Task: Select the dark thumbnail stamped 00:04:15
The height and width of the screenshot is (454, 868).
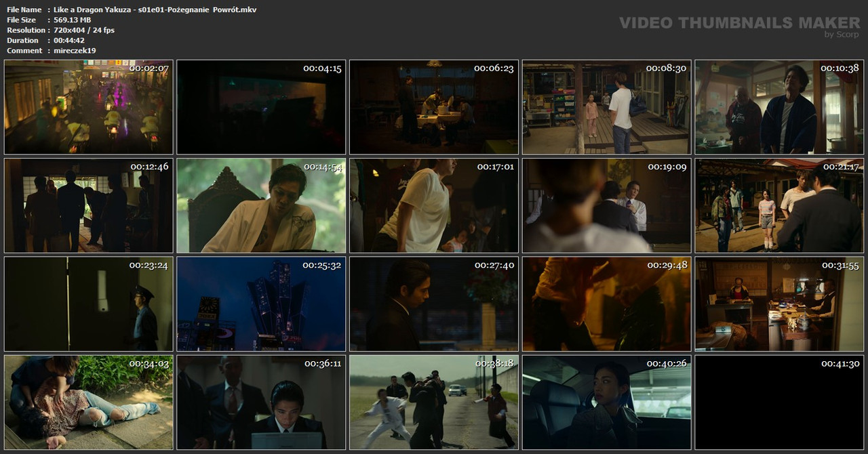Action: (261, 107)
